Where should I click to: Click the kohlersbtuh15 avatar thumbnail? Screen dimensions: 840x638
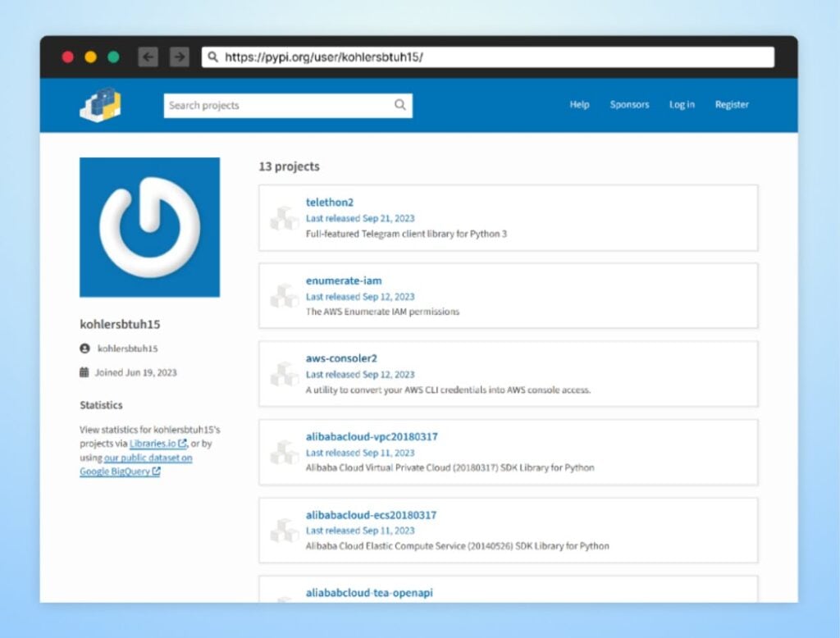(x=149, y=226)
